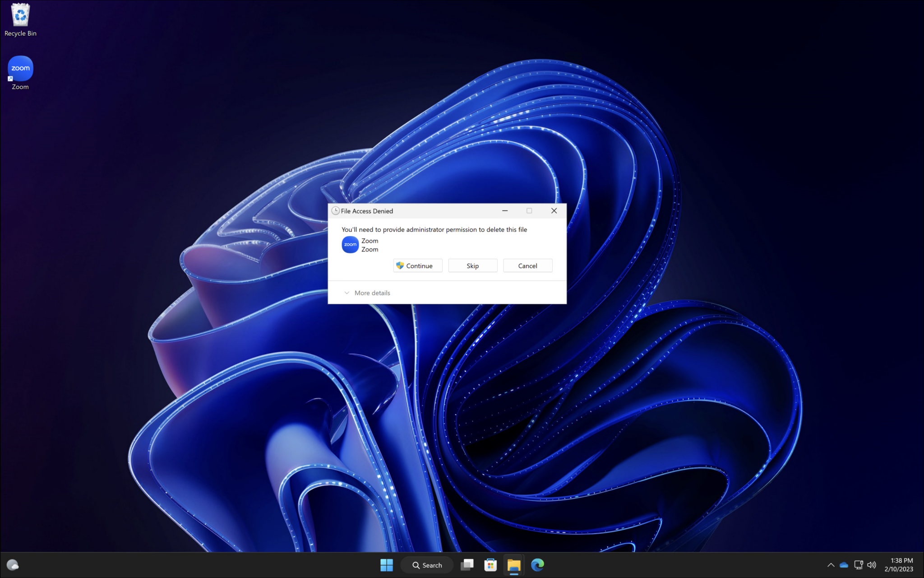The width and height of the screenshot is (924, 578).
Task: Open Task View from taskbar
Action: click(x=467, y=565)
